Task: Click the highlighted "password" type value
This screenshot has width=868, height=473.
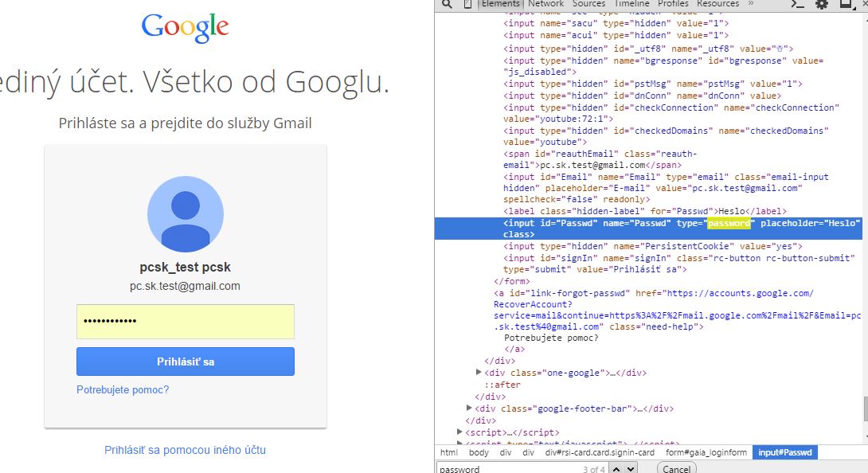Action: (729, 223)
